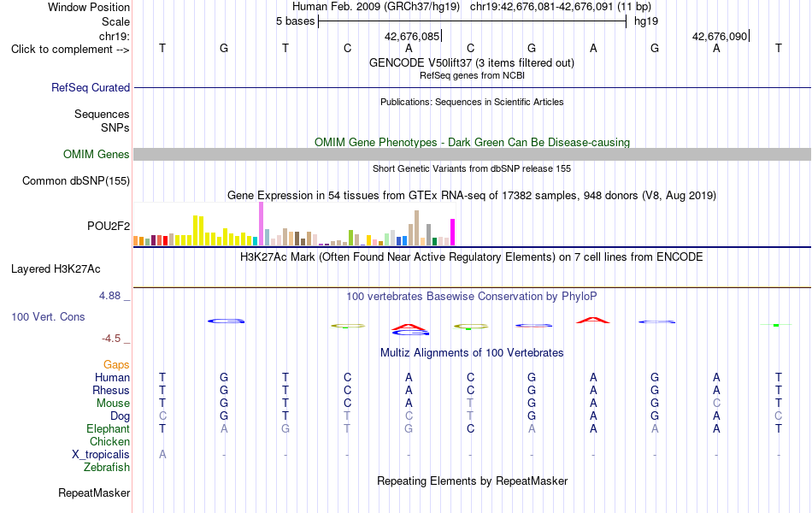This screenshot has height=513, width=812.
Task: Click the 100 Vert. Cons label
Action: pyautogui.click(x=48, y=316)
